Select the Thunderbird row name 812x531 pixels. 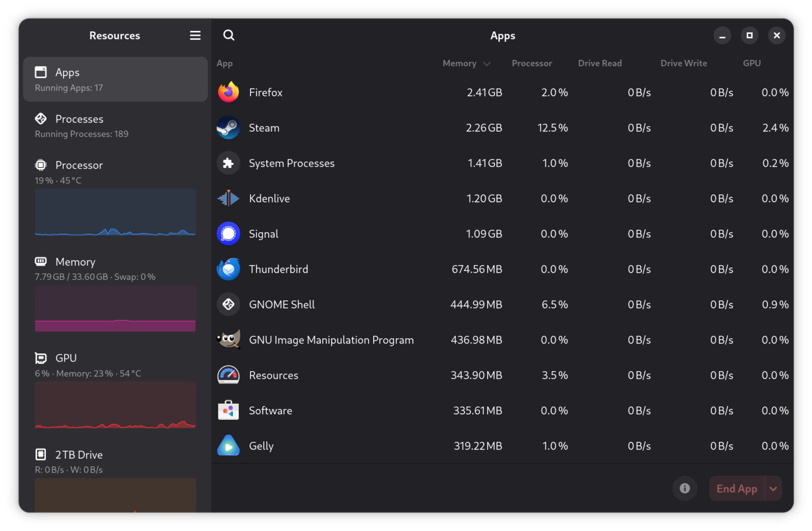click(x=279, y=269)
